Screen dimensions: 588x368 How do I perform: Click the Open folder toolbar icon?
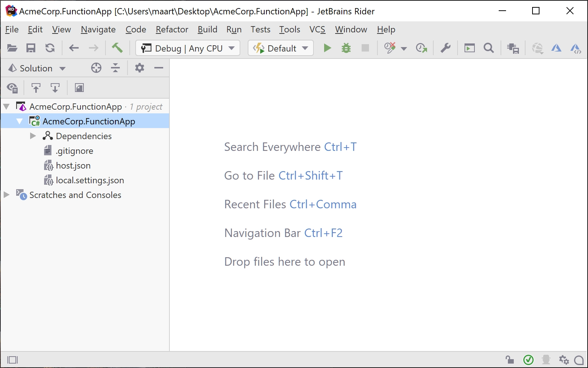(x=12, y=48)
